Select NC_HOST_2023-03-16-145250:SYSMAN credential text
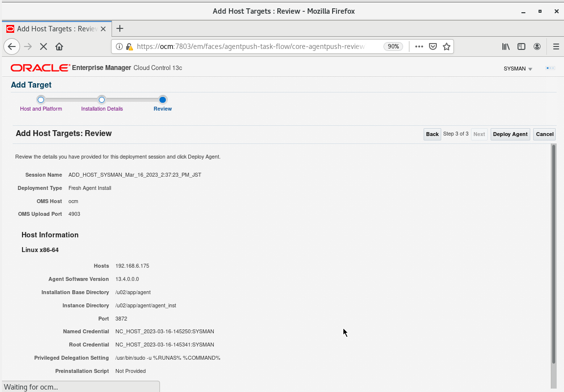Image resolution: width=564 pixels, height=392 pixels. pyautogui.click(x=165, y=331)
